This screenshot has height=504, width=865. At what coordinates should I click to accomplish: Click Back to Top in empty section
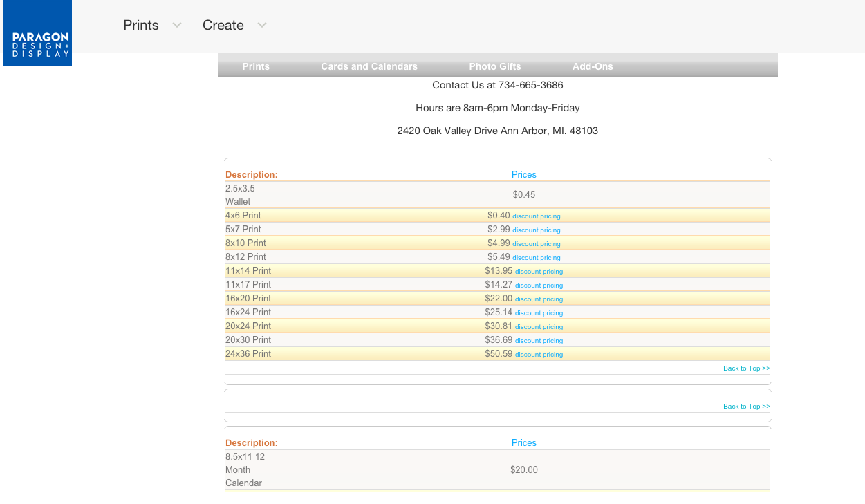pyautogui.click(x=747, y=407)
